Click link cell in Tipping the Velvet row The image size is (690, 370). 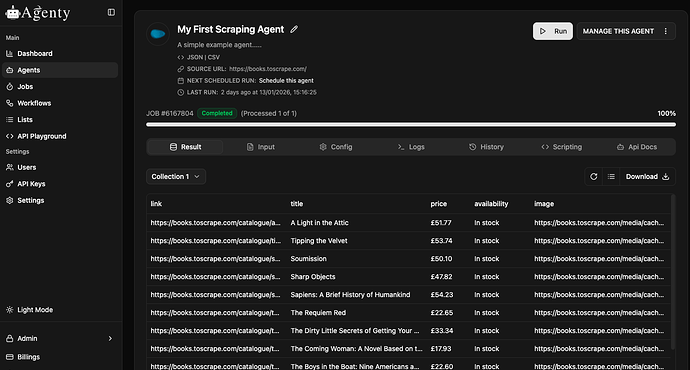tap(216, 241)
